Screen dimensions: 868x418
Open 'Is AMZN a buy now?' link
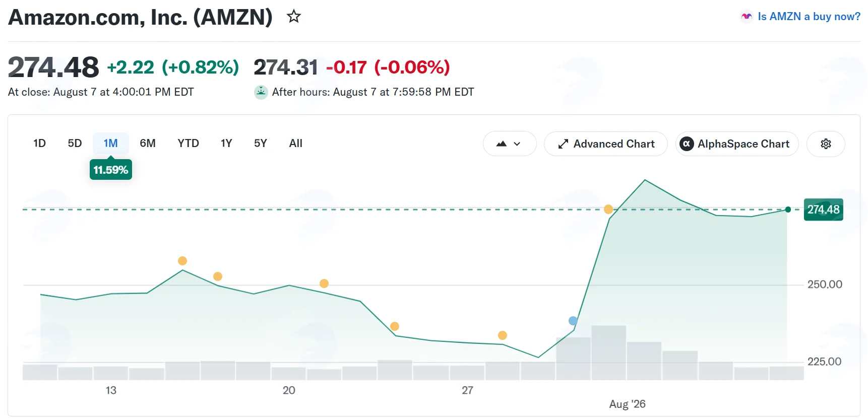[809, 17]
